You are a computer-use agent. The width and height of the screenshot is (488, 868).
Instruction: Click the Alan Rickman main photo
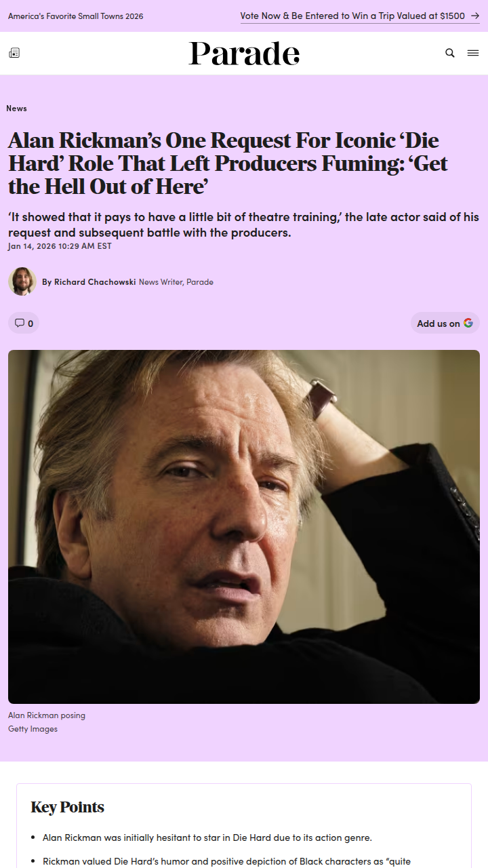click(244, 527)
